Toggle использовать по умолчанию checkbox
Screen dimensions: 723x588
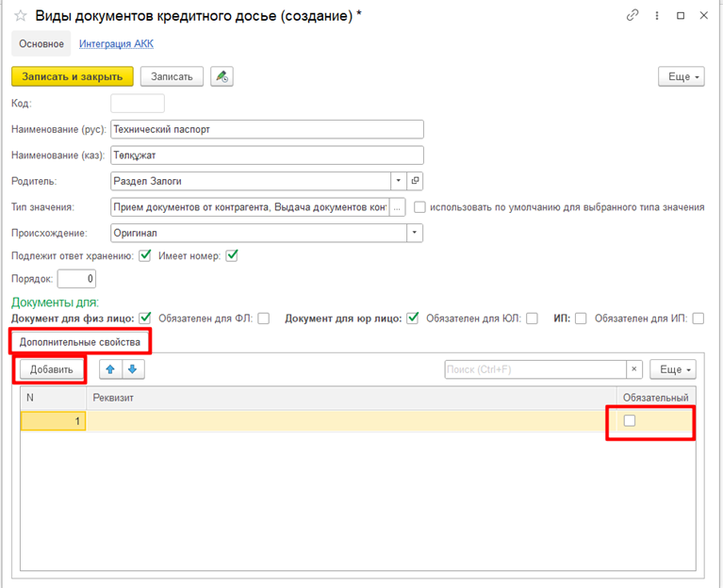419,207
